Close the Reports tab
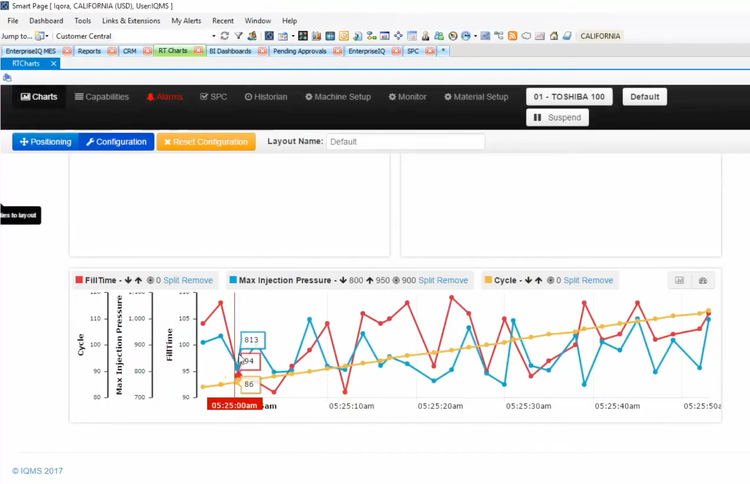This screenshot has height=484, width=750. 111,51
